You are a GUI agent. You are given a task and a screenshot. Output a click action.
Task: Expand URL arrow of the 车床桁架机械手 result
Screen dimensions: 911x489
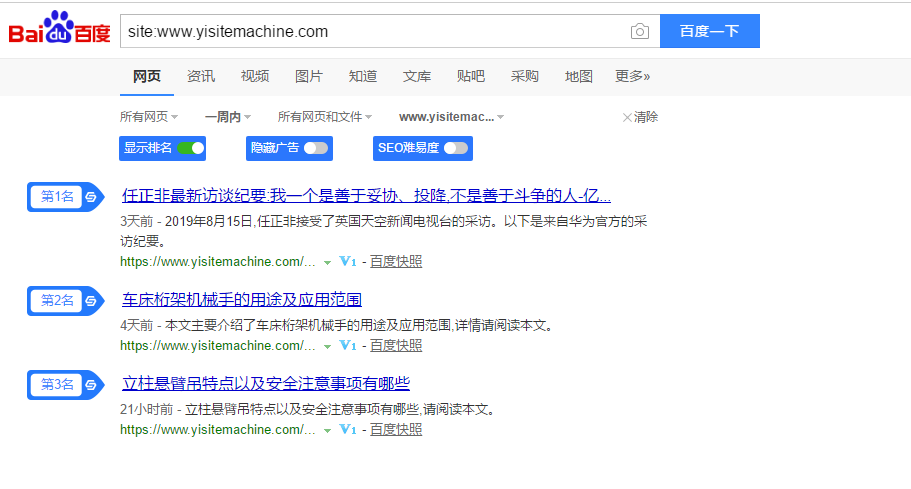(x=327, y=347)
